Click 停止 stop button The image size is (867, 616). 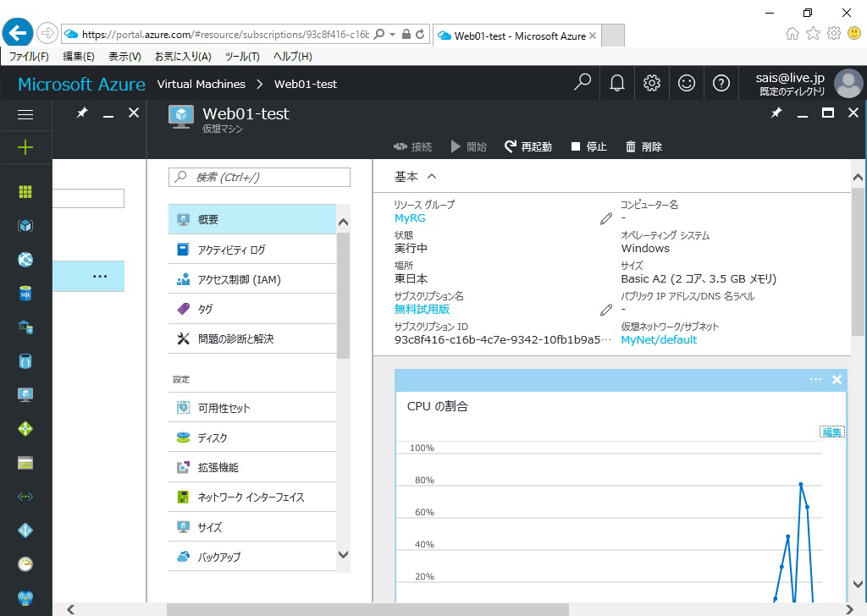(x=589, y=146)
